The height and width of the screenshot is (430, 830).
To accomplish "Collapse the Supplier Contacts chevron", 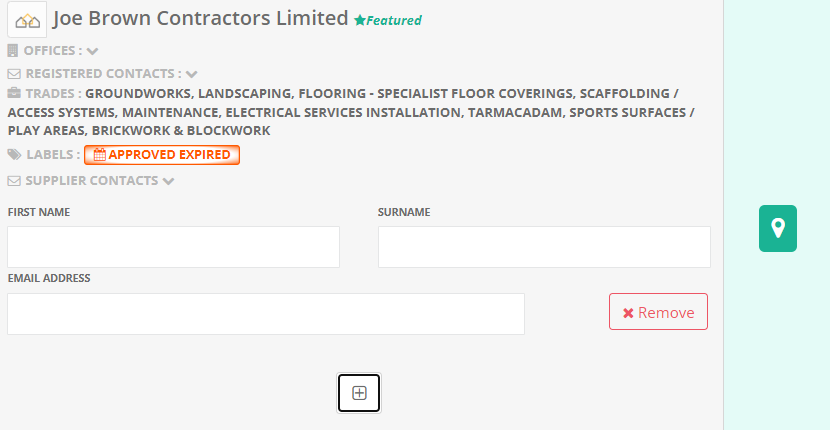I will [168, 181].
